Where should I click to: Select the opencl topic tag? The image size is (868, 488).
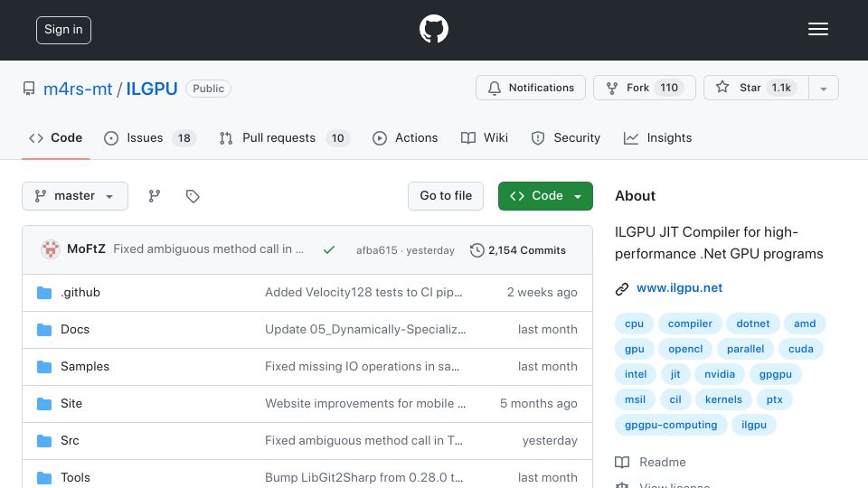tap(685, 349)
